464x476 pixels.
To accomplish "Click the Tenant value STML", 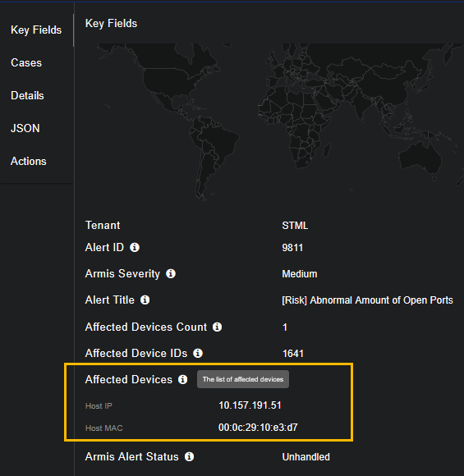I will click(295, 226).
